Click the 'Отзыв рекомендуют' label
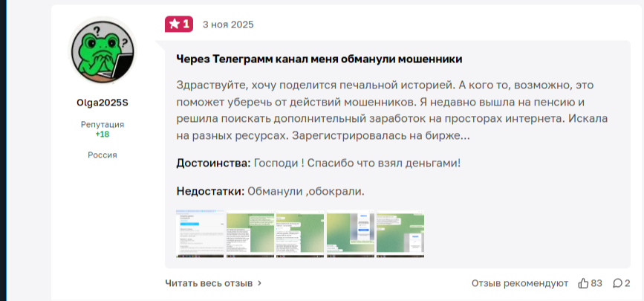This screenshot has height=301, width=644. (x=519, y=283)
